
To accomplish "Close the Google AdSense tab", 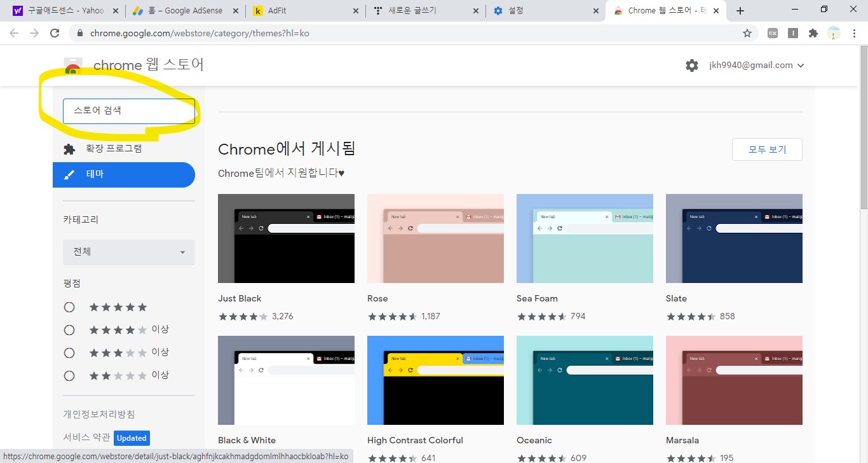I will coord(236,11).
